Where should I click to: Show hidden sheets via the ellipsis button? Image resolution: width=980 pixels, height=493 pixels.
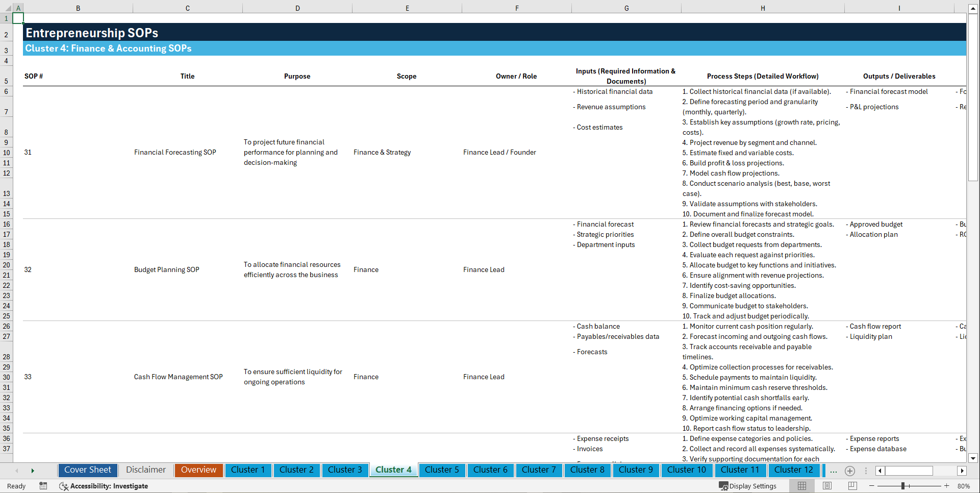click(833, 470)
